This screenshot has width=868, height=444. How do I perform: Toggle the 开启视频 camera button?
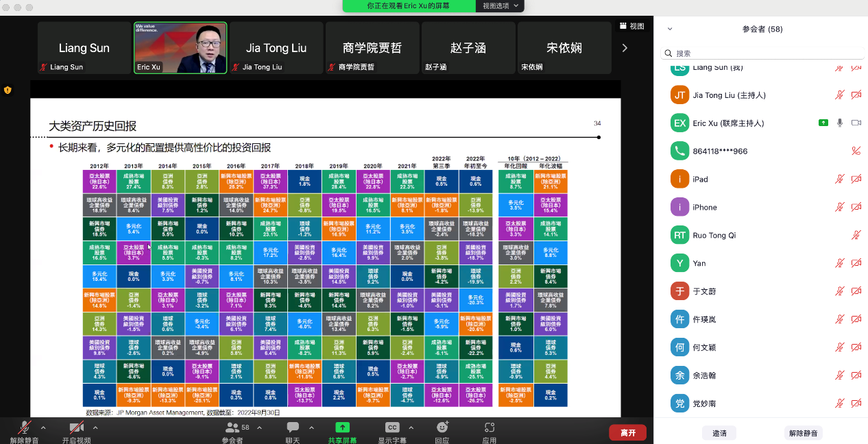tap(76, 428)
